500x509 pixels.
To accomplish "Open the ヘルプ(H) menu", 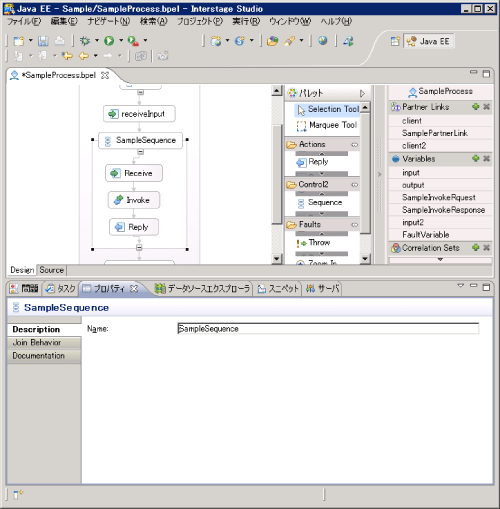I will click(336, 22).
